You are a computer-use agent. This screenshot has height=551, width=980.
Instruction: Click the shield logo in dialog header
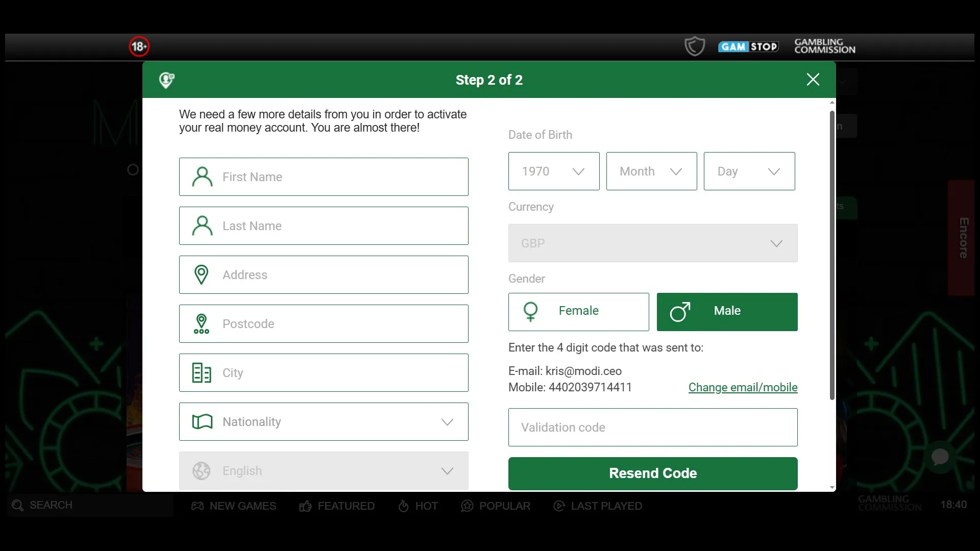[166, 80]
